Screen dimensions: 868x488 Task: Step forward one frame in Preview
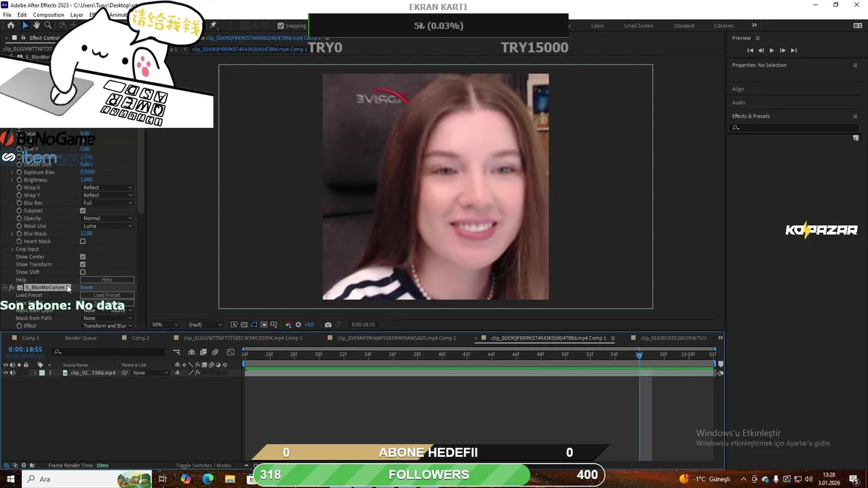783,50
